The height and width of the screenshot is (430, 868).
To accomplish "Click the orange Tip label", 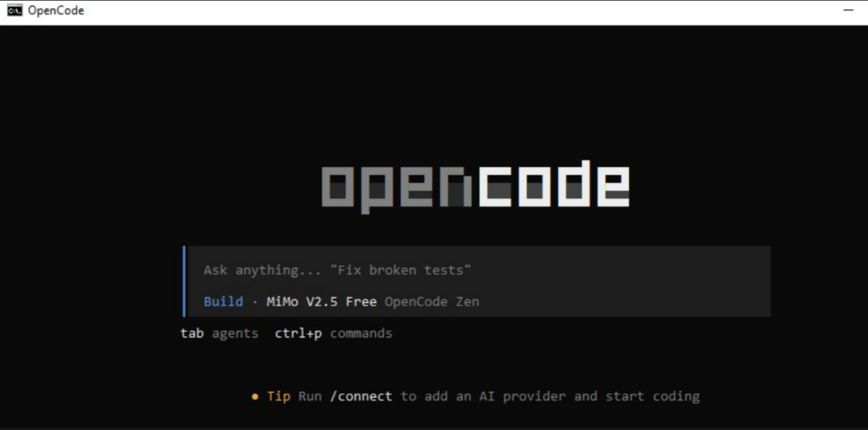I will point(278,397).
